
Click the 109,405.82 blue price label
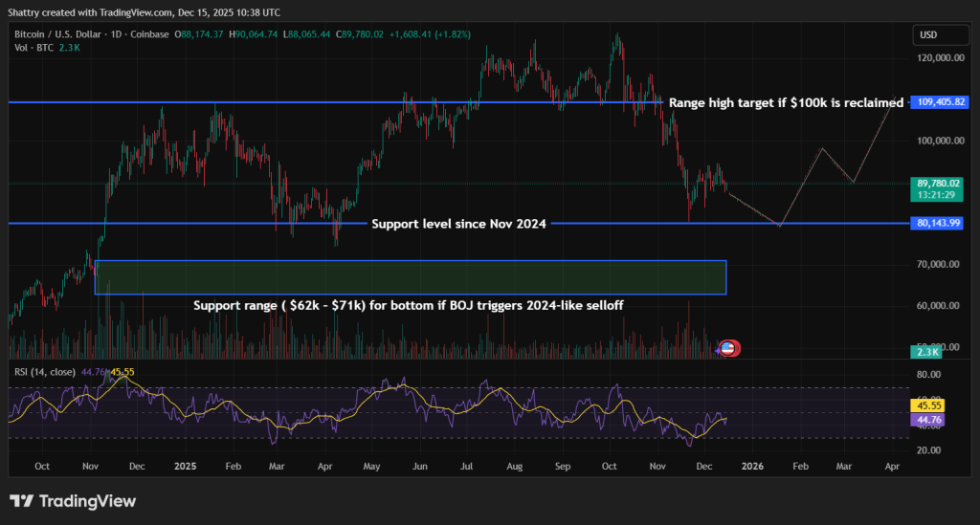click(939, 102)
